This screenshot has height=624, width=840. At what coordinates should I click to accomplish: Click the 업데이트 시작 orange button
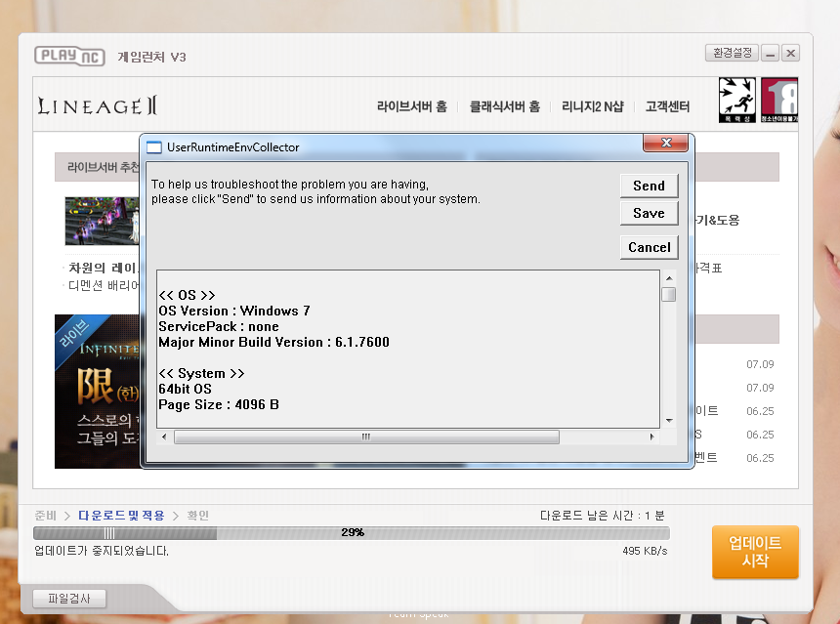pos(755,552)
